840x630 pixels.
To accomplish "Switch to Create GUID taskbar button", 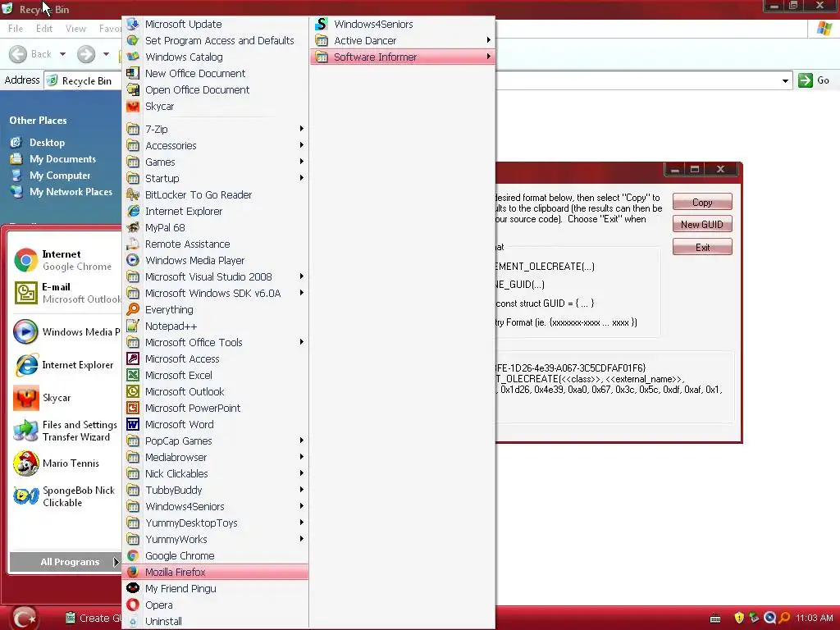I will (92, 619).
